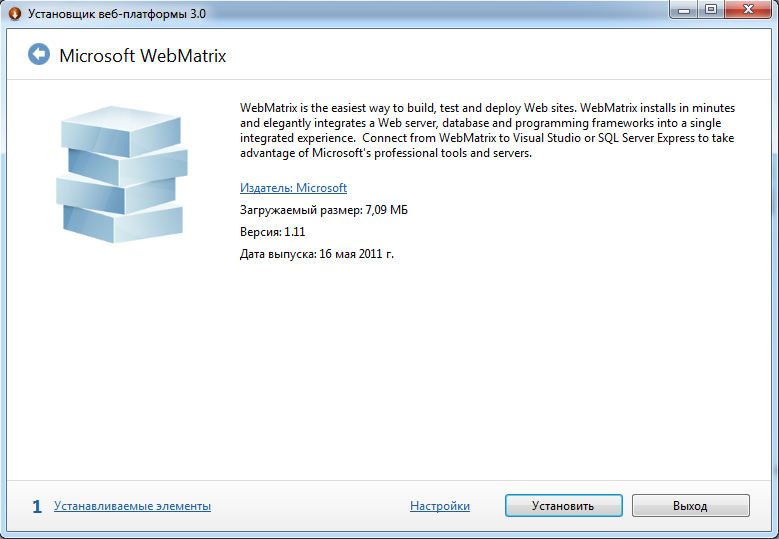Click the WebMatrix stacked blocks product image
The height and width of the screenshot is (539, 779).
[x=122, y=174]
